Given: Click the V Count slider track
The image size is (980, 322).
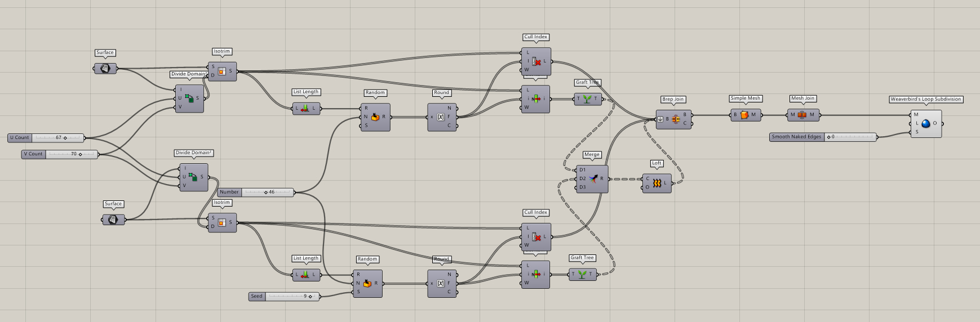Looking at the screenshot, I should point(72,154).
